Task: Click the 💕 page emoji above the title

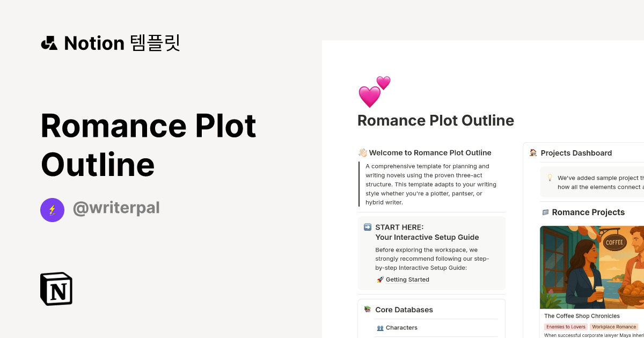Action: (x=373, y=91)
